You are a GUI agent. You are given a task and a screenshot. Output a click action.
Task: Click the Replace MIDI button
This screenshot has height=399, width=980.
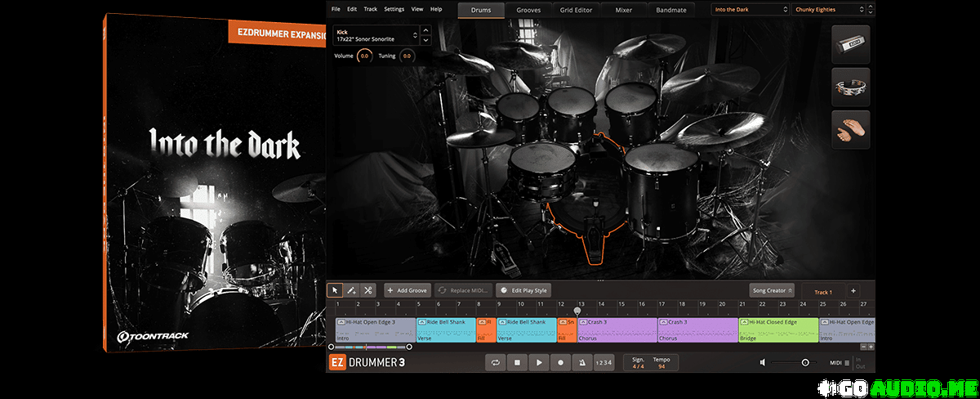coord(464,290)
